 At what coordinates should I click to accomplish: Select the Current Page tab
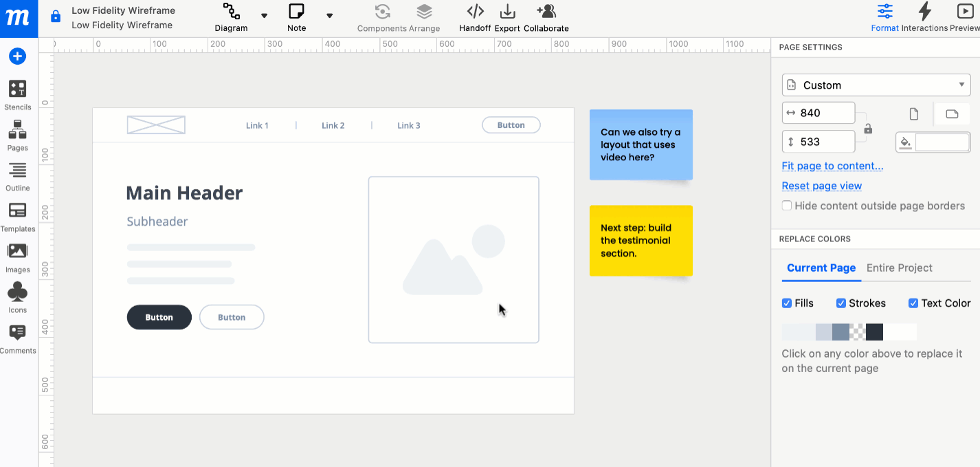[821, 268]
